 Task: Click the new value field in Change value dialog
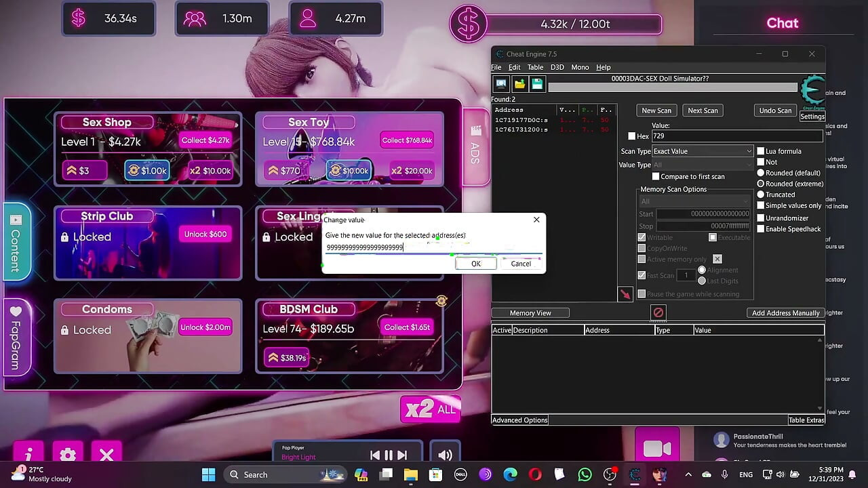tap(433, 247)
